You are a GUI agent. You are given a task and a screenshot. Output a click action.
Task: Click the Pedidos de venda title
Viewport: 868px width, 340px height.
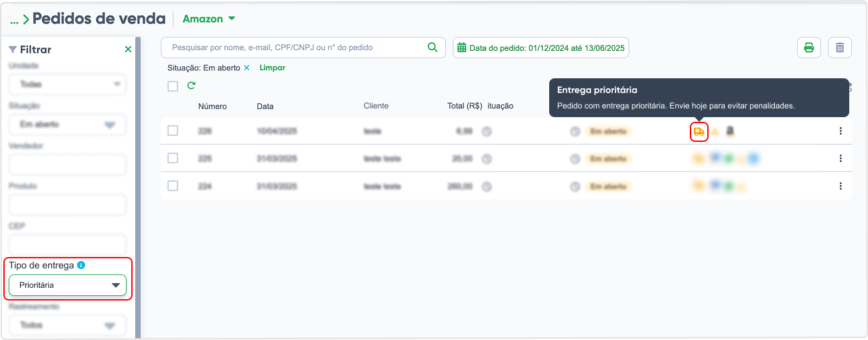coord(100,19)
